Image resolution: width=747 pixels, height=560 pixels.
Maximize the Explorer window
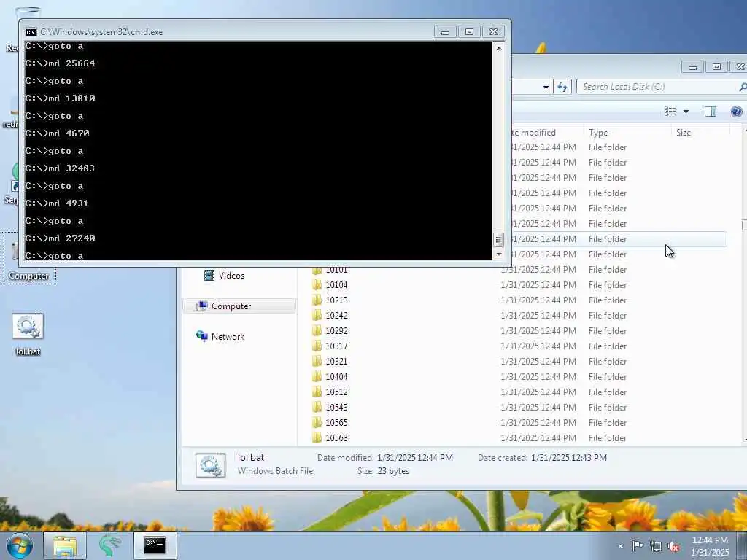(x=716, y=67)
